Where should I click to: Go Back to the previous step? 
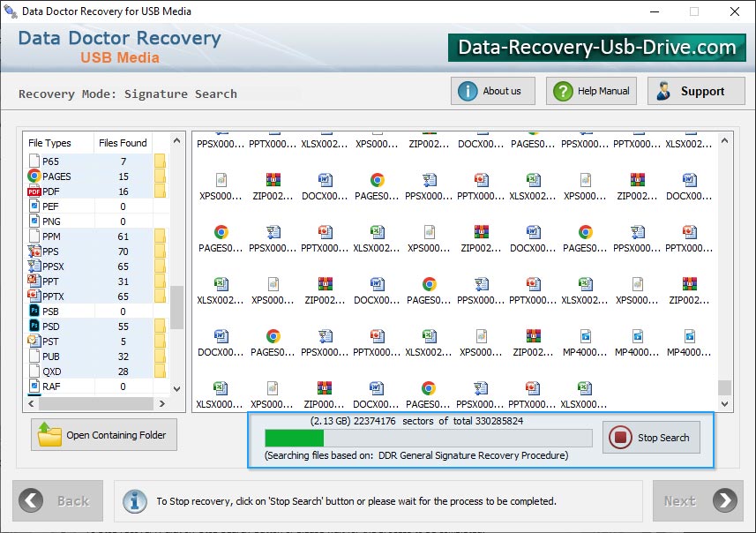pyautogui.click(x=58, y=500)
